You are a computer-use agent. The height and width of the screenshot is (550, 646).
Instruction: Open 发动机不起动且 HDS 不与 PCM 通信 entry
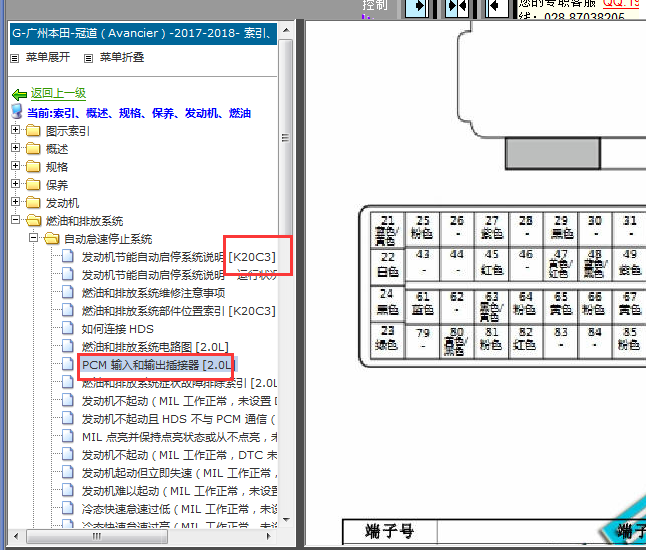coord(179,419)
